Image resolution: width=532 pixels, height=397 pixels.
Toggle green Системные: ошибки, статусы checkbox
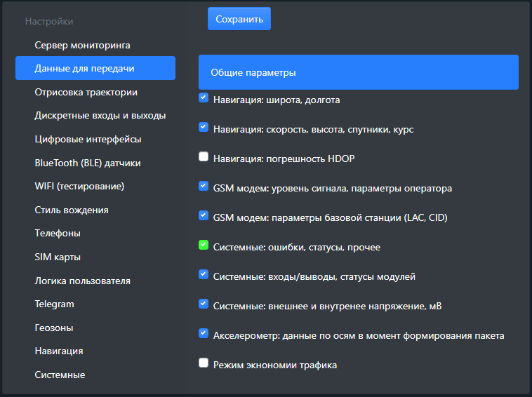tap(204, 245)
